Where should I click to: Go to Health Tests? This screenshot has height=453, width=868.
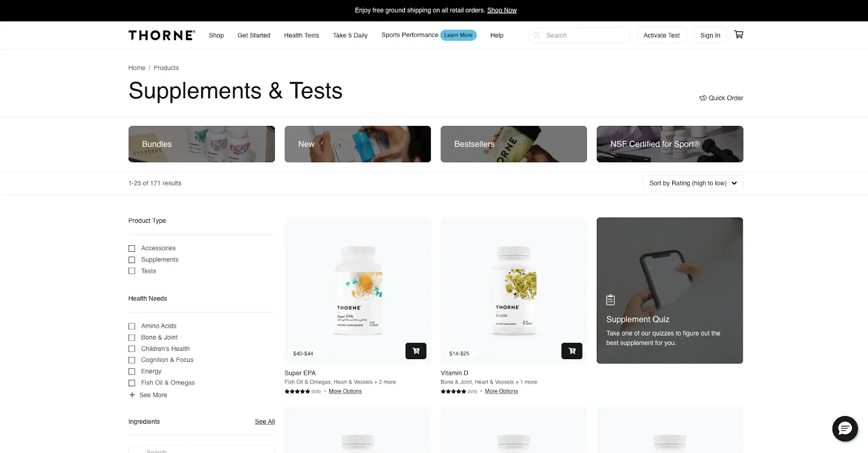click(x=302, y=35)
